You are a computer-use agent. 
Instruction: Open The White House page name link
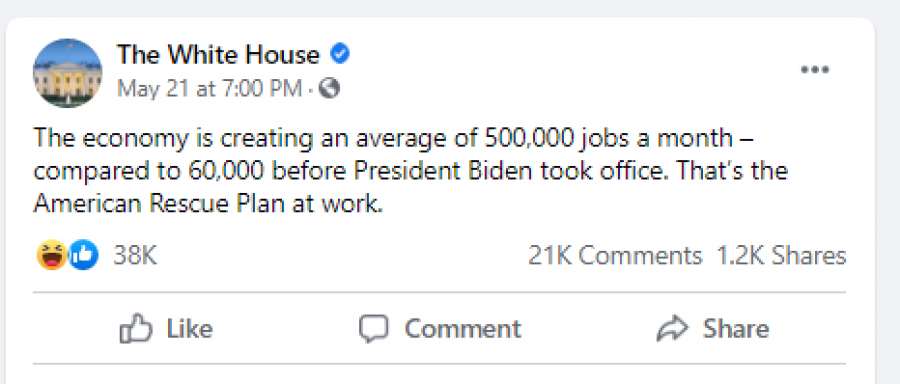click(218, 56)
